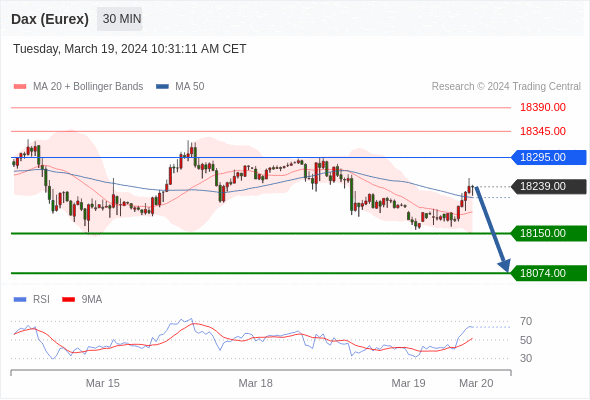590x400 pixels.
Task: Click the 18390.00 resistance label
Action: tap(543, 108)
